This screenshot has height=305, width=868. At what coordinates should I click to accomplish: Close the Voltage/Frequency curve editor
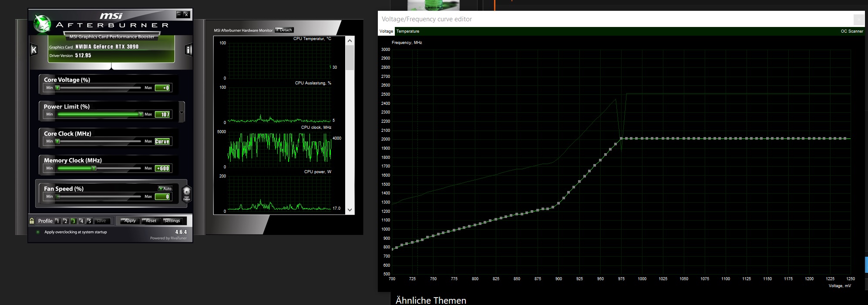859,19
